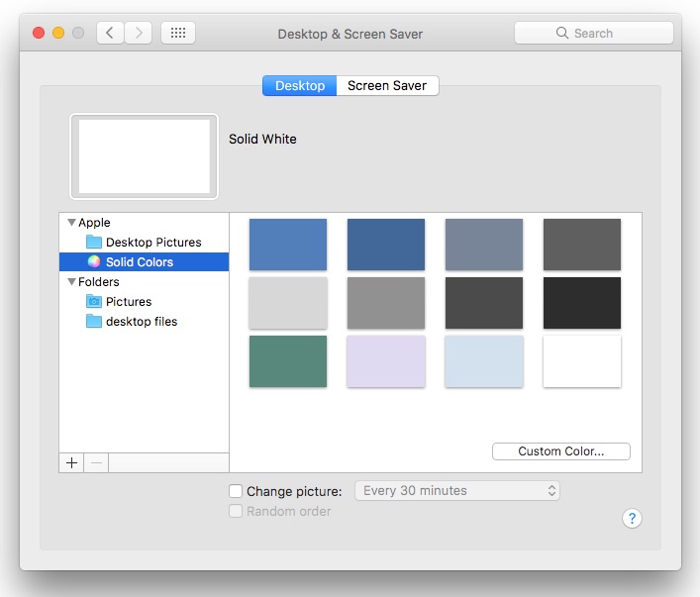Add a folder with the plus button
The height and width of the screenshot is (597, 700).
click(x=71, y=462)
